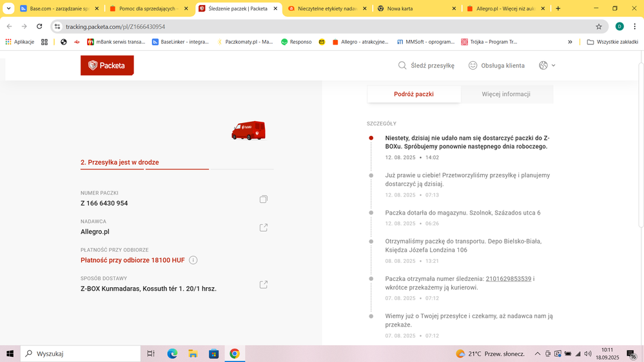Expand the tab search dropdown arrow

[x=9, y=8]
